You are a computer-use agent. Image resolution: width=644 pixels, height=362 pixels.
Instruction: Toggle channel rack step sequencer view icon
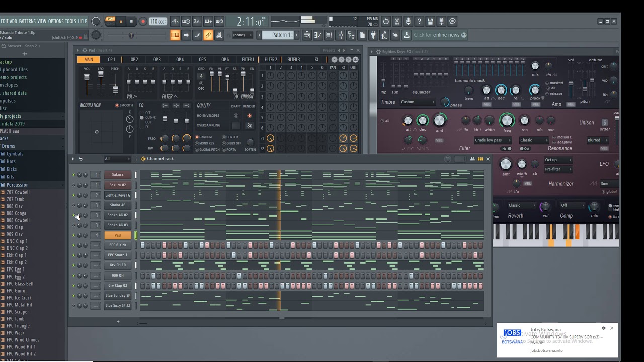coord(480,159)
